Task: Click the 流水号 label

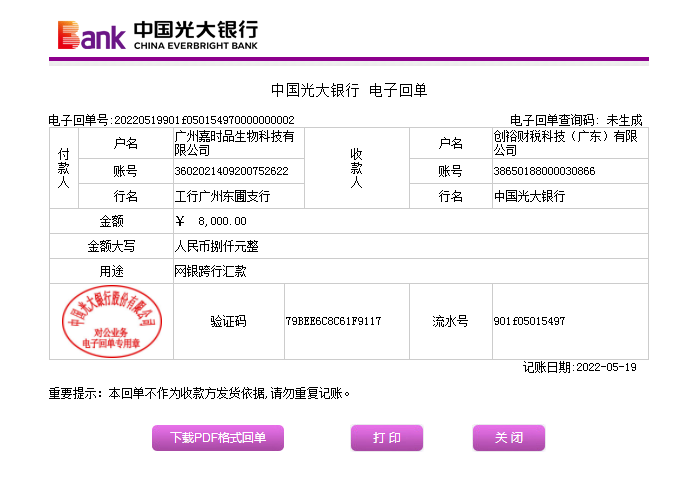Action: click(x=450, y=321)
